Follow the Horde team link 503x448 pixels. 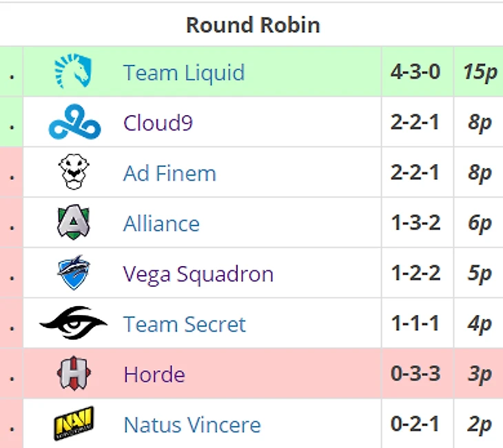[x=154, y=374]
